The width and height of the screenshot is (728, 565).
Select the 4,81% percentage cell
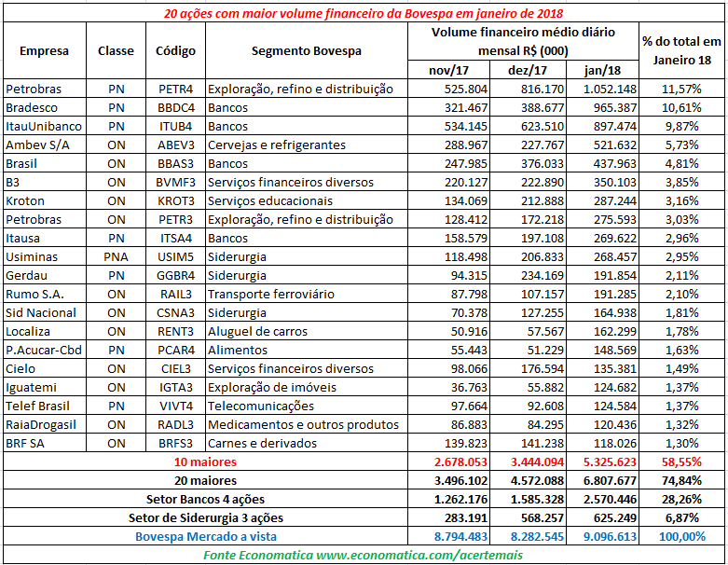[x=681, y=163]
